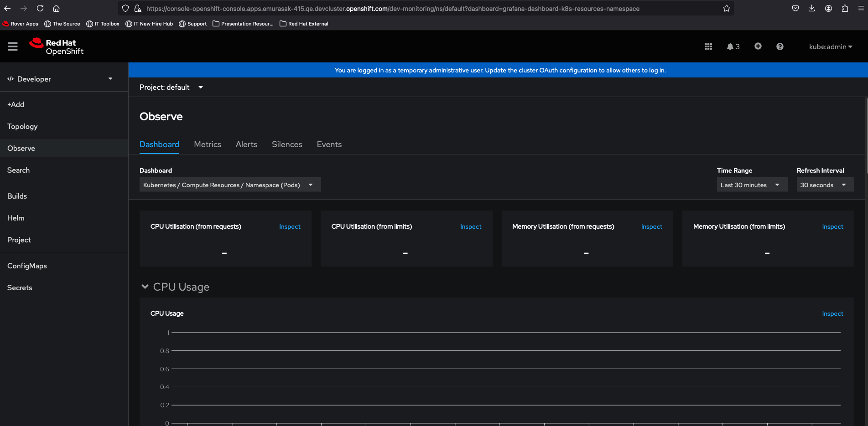Click the plus import icon in header
868x426 pixels.
758,46
